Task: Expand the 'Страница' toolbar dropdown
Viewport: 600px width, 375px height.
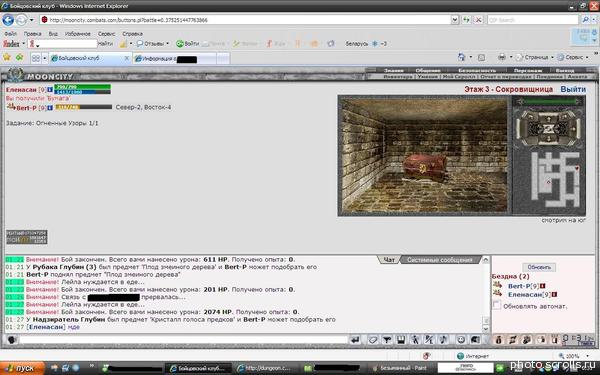Action: tap(552, 57)
